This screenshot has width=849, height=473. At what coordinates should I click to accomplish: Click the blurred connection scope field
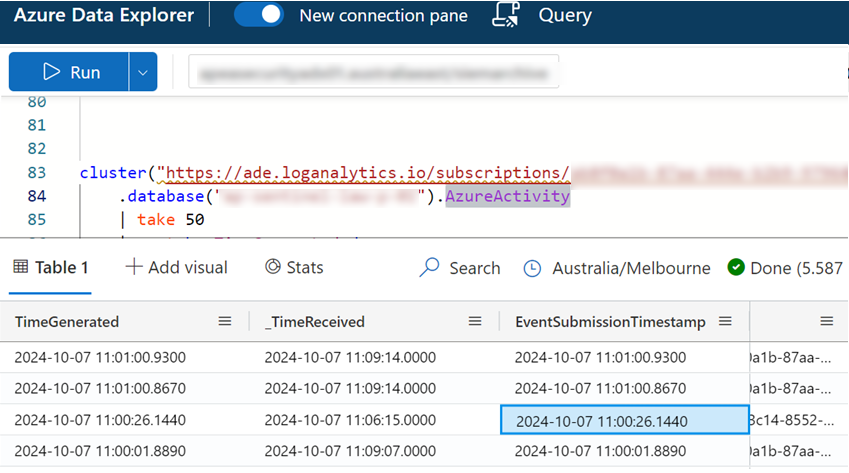pyautogui.click(x=374, y=72)
